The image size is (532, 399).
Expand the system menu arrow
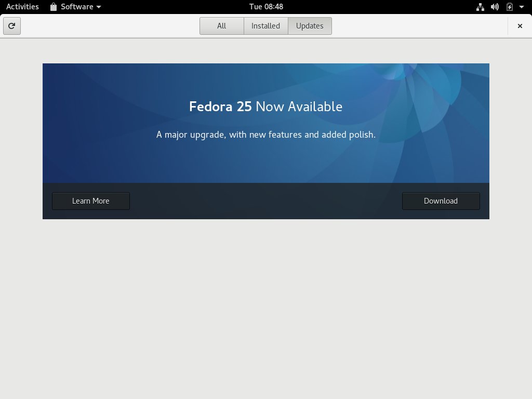tap(522, 7)
